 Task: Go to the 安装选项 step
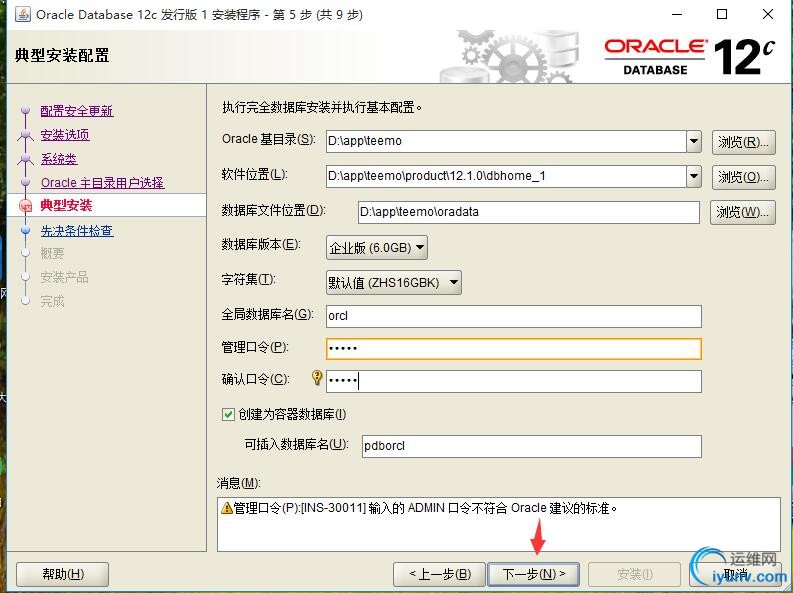pyautogui.click(x=65, y=135)
